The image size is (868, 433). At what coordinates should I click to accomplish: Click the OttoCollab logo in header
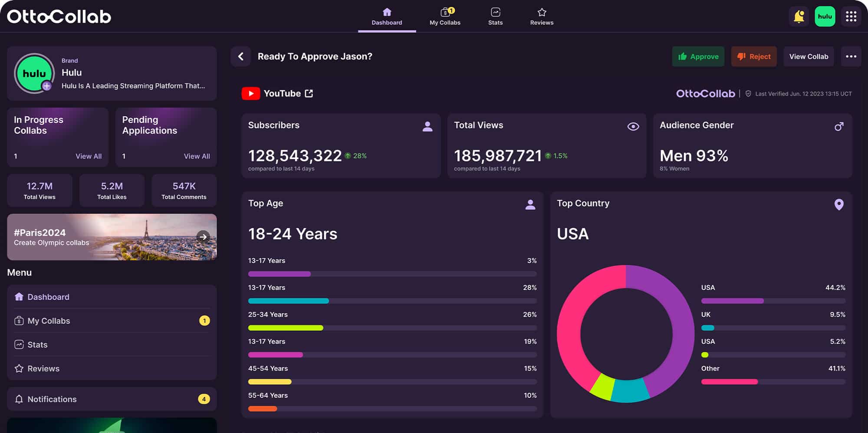(59, 16)
